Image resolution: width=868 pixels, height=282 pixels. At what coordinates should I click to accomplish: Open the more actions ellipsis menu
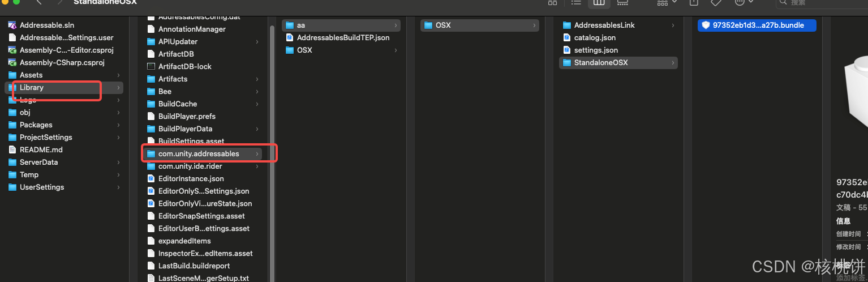pos(744,2)
